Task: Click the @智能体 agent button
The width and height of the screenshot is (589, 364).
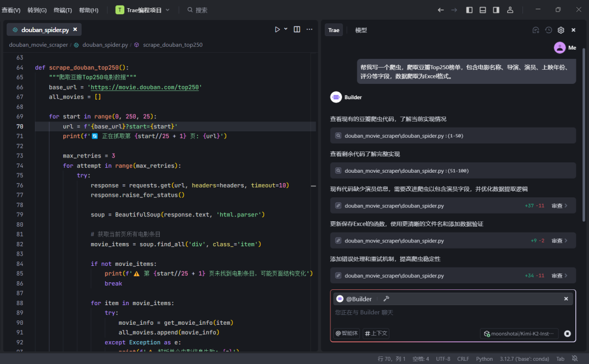Action: [x=346, y=333]
